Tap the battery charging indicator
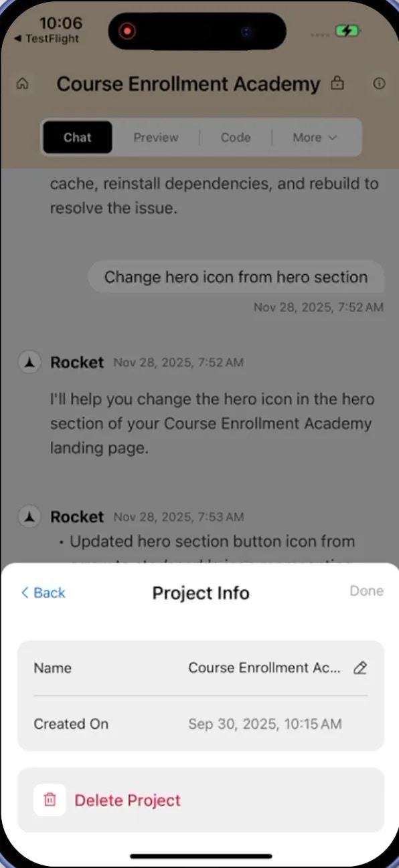Image resolution: width=399 pixels, height=868 pixels. tap(347, 31)
